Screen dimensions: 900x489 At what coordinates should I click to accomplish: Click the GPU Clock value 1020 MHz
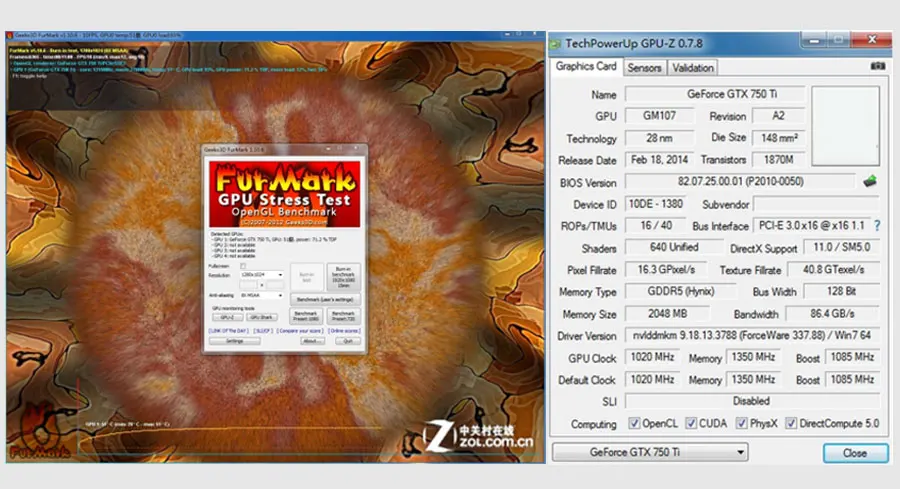(x=652, y=358)
